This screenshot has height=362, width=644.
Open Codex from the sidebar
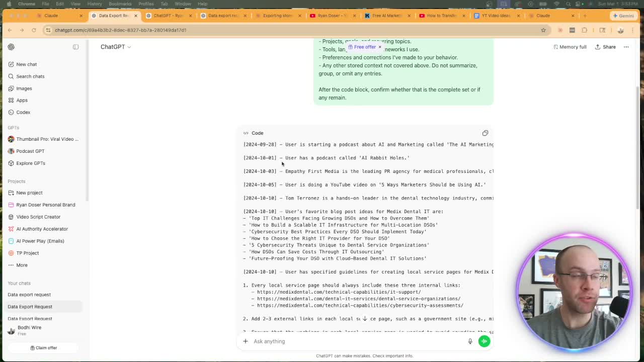[x=23, y=112]
